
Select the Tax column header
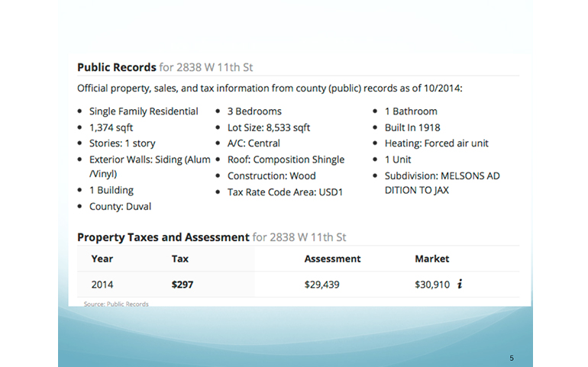click(x=179, y=259)
